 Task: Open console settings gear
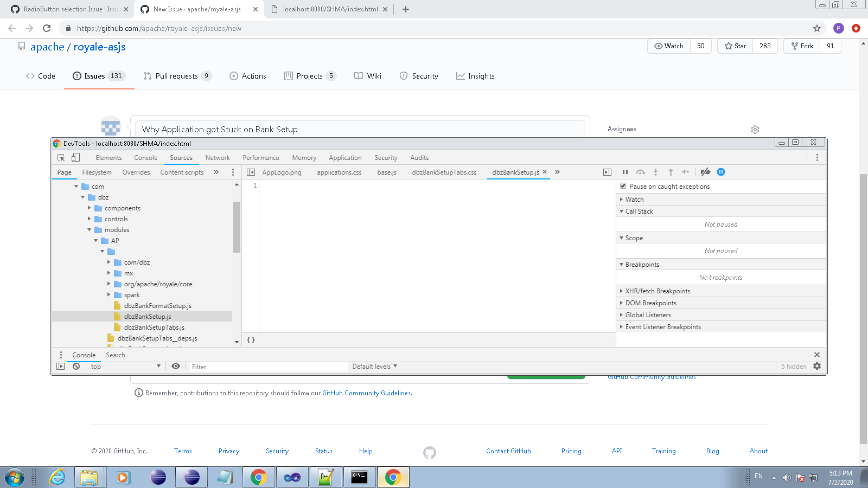[817, 367]
